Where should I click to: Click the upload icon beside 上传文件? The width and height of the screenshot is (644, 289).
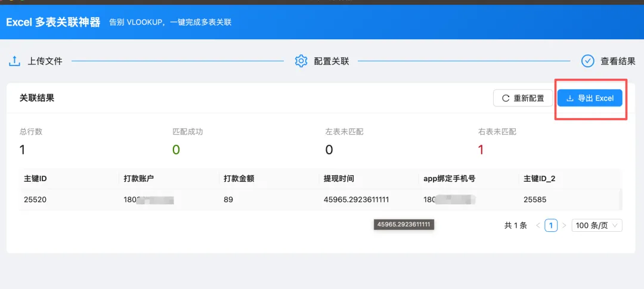click(x=14, y=61)
